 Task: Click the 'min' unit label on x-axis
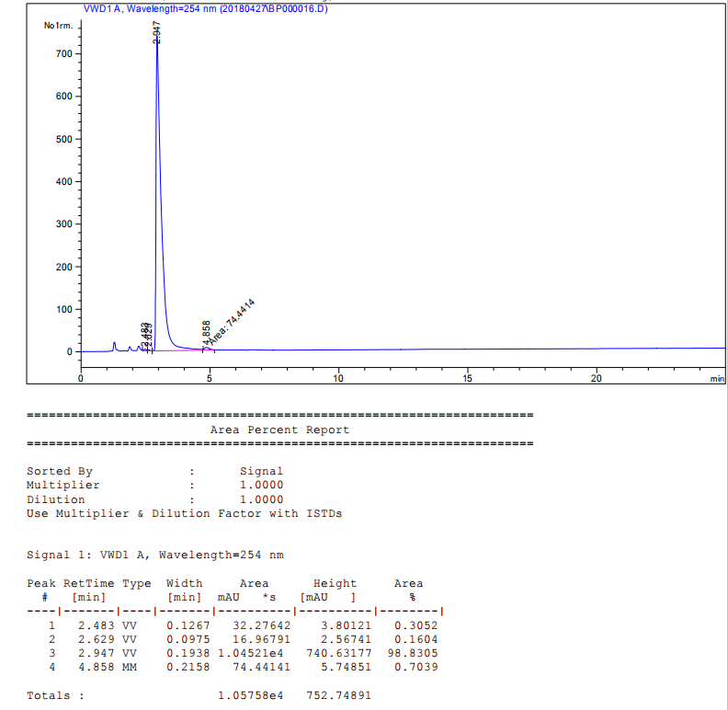click(716, 378)
